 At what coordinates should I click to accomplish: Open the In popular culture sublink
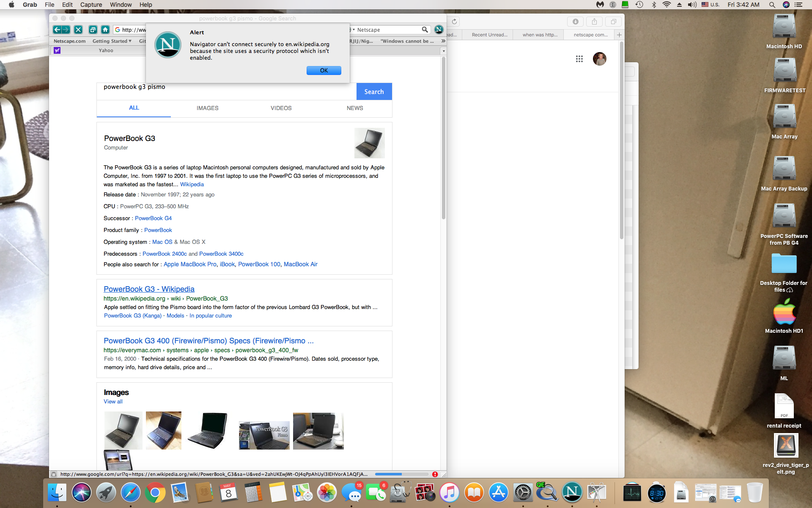tap(210, 316)
